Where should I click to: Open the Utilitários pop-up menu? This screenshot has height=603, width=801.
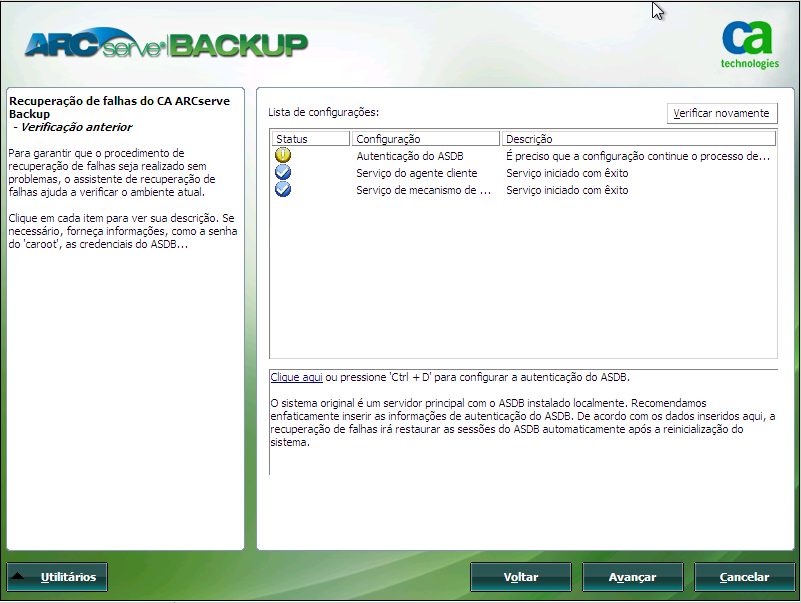tap(57, 577)
